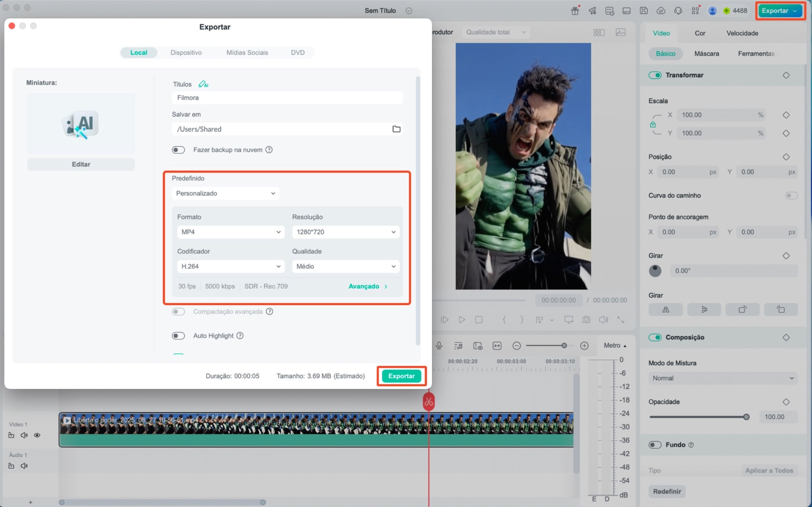Click the help icon beside Fazer backup na nuvem
The height and width of the screenshot is (507, 812).
tap(269, 149)
